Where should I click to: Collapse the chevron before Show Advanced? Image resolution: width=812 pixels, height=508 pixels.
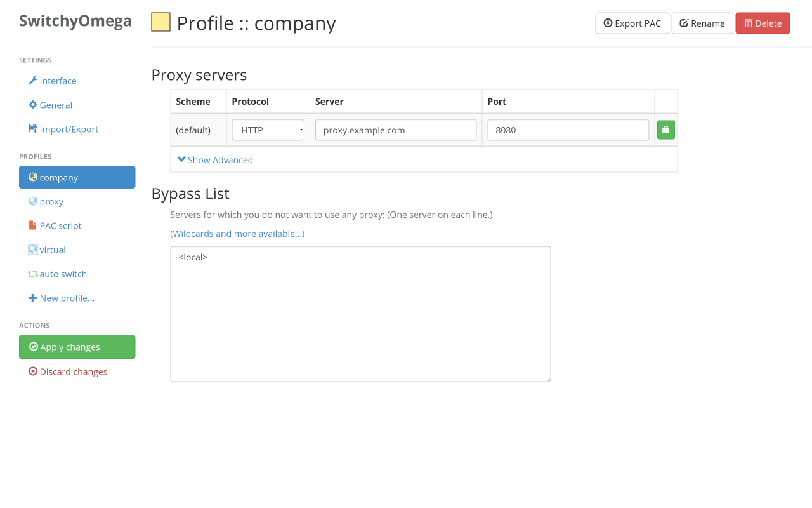pyautogui.click(x=182, y=160)
